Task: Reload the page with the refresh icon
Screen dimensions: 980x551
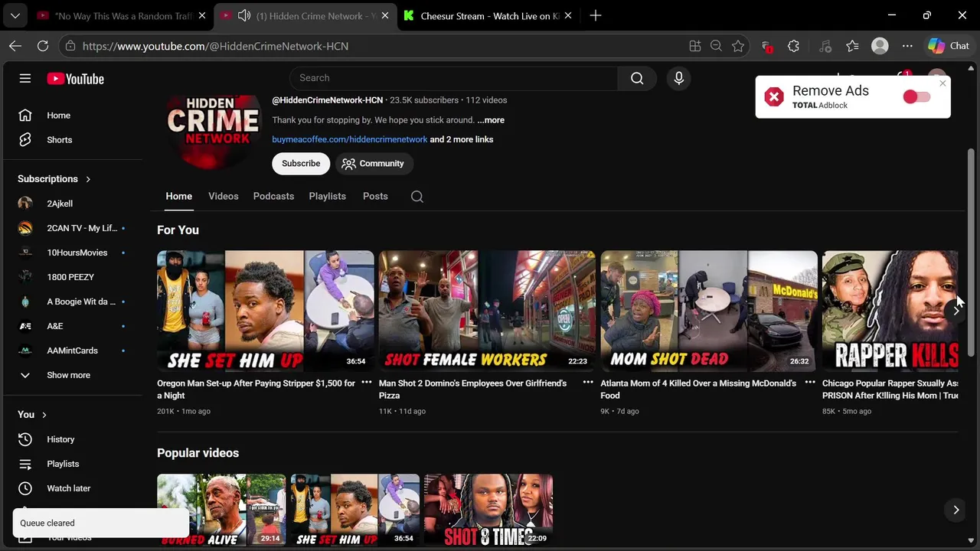Action: pos(43,46)
